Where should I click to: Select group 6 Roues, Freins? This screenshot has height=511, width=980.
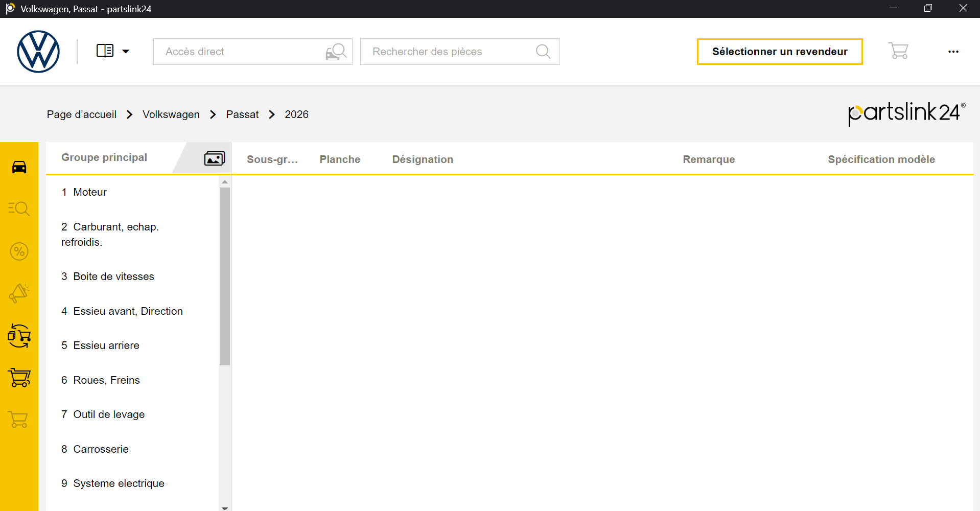(x=132, y=380)
